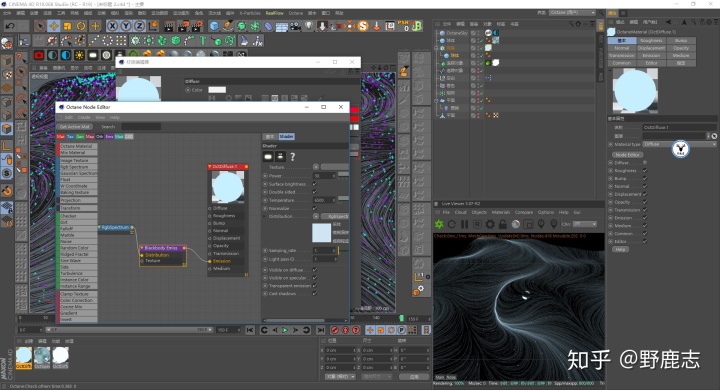
Task: Click the Cube primitive icon in the toolbar
Action: [x=214, y=26]
